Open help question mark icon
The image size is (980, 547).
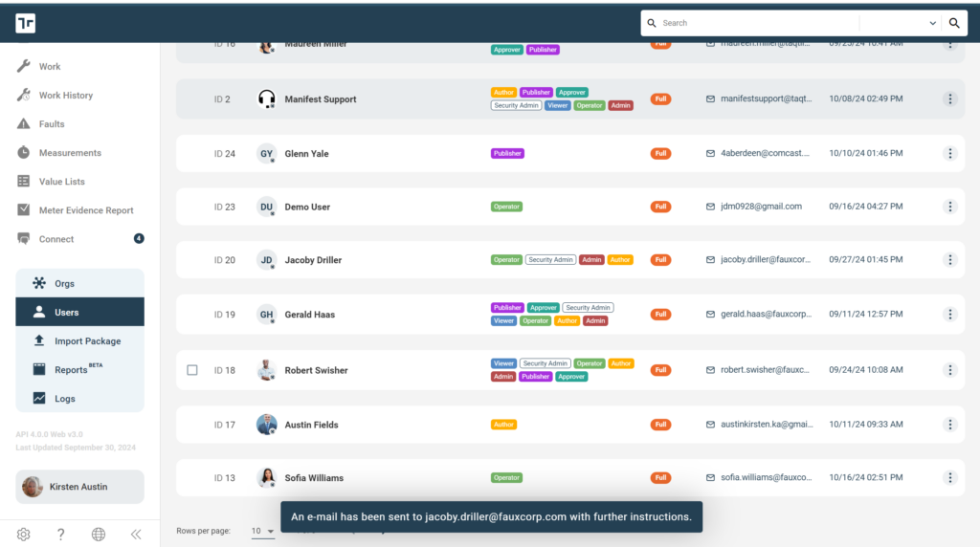click(x=60, y=534)
